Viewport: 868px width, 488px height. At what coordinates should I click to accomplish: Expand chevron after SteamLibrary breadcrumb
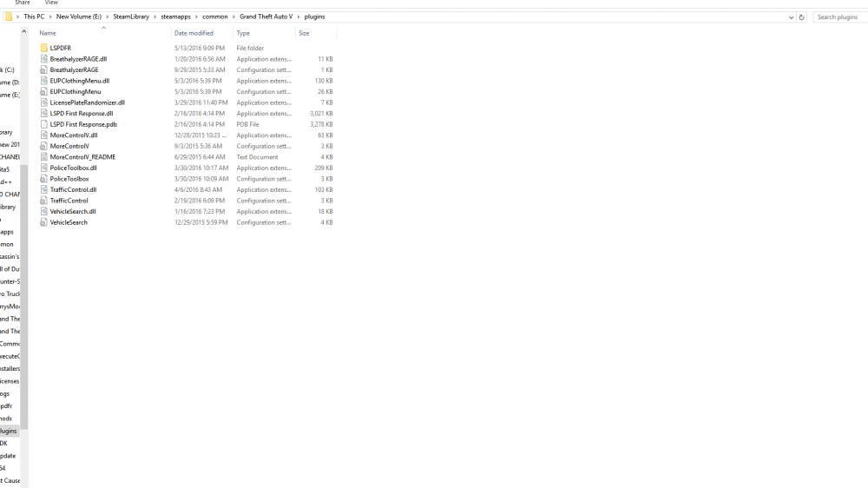tap(155, 16)
